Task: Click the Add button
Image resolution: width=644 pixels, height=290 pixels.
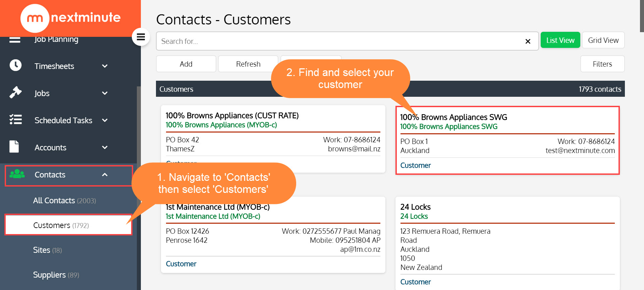Action: click(x=186, y=64)
